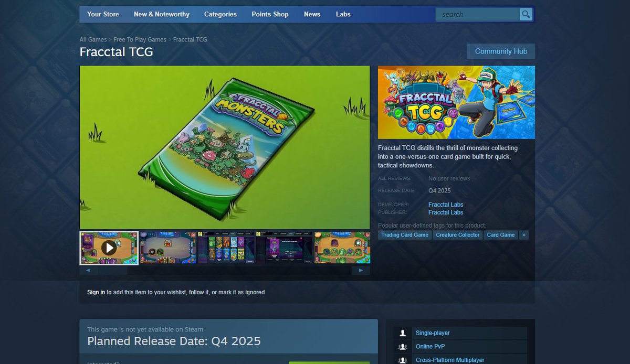630x364 pixels.
Task: Open developer Fracctal Labs link
Action: coord(446,205)
